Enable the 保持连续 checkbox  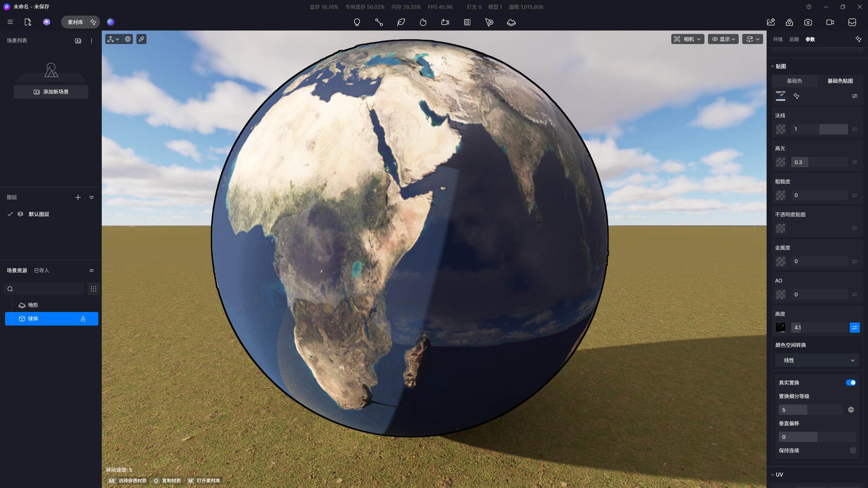coord(853,450)
